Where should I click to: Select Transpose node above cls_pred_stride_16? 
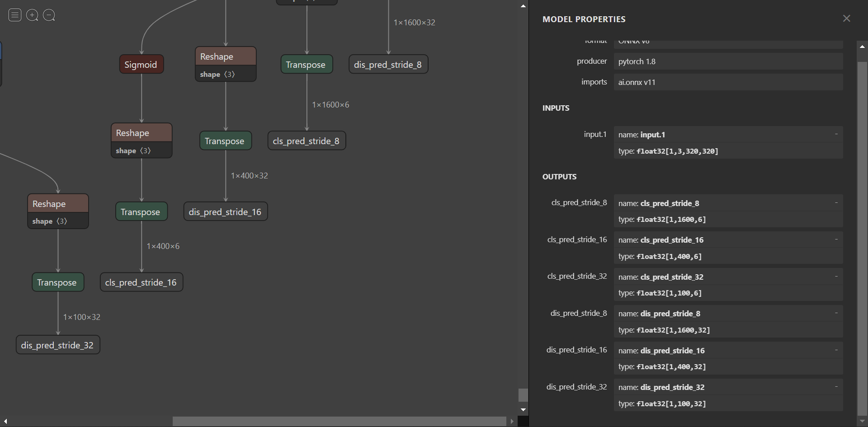tap(142, 212)
